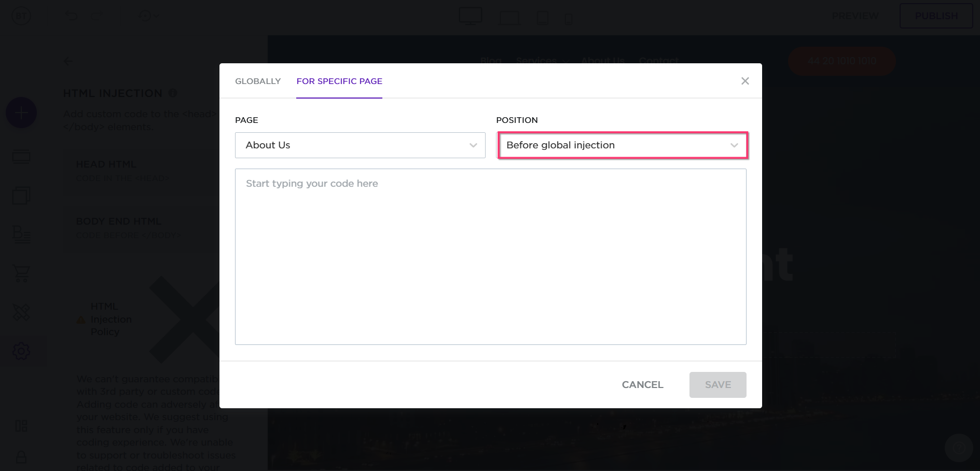The height and width of the screenshot is (471, 980).
Task: Save the injected code
Action: tap(718, 385)
